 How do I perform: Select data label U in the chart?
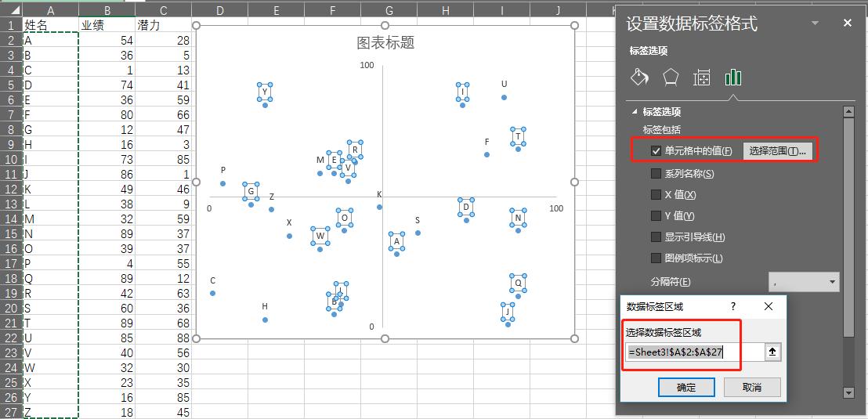point(505,84)
